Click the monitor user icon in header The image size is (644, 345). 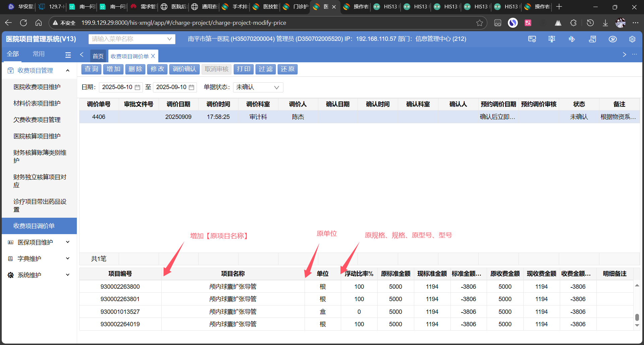(532, 39)
